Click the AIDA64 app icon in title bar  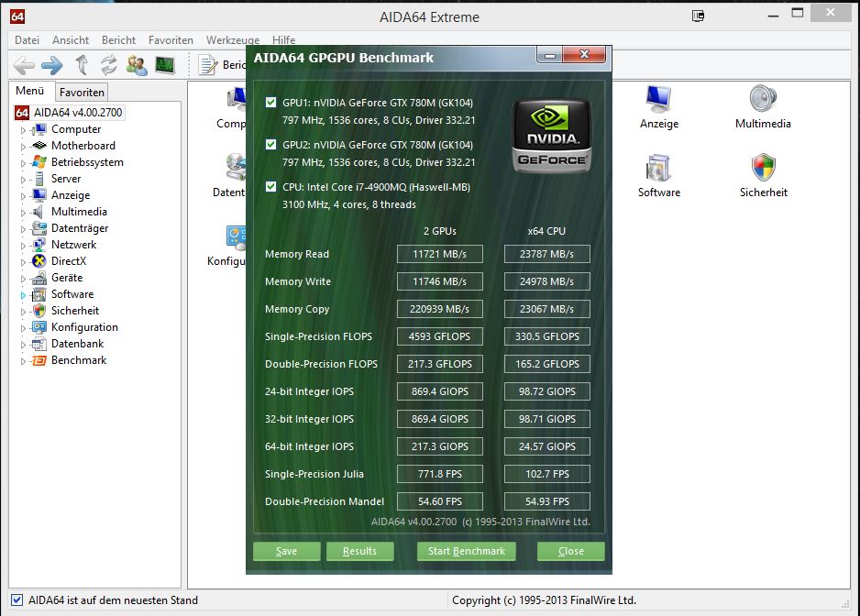pos(17,16)
